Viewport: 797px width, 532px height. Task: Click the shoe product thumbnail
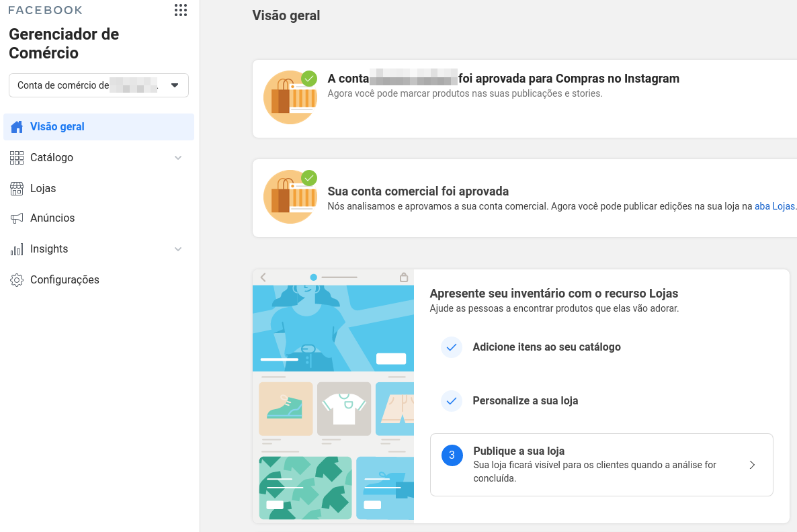286,409
